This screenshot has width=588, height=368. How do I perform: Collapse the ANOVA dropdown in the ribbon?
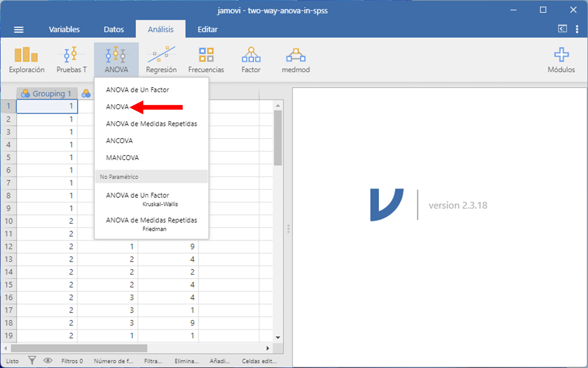(116, 60)
